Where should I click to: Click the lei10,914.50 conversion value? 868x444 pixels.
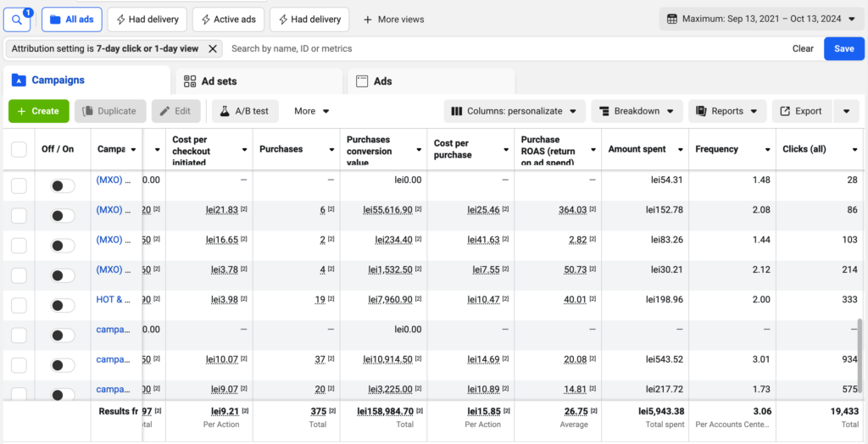tap(388, 359)
